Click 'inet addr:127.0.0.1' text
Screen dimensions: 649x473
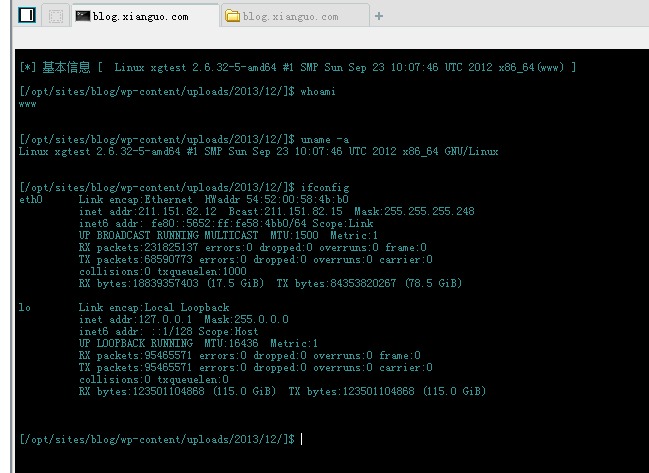(136, 319)
